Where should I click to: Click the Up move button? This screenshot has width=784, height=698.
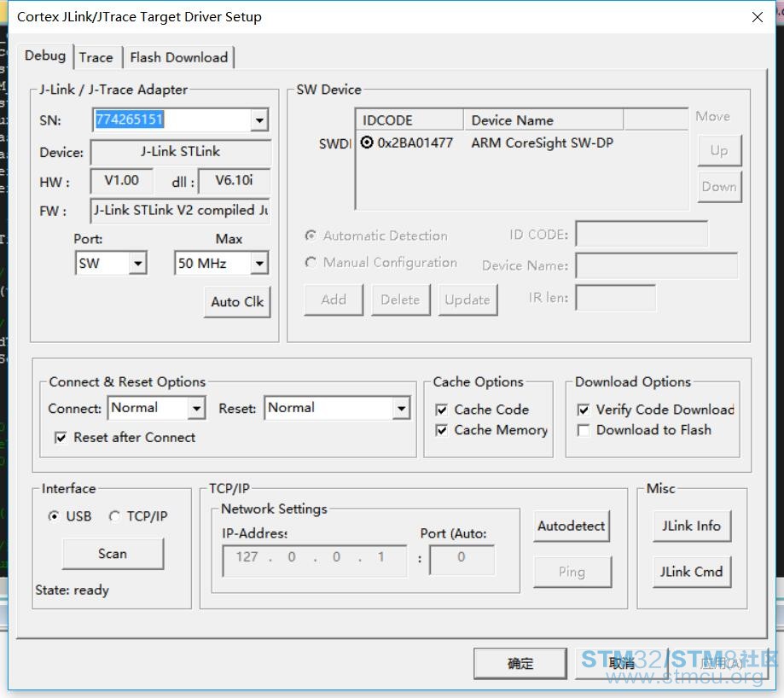tap(719, 150)
